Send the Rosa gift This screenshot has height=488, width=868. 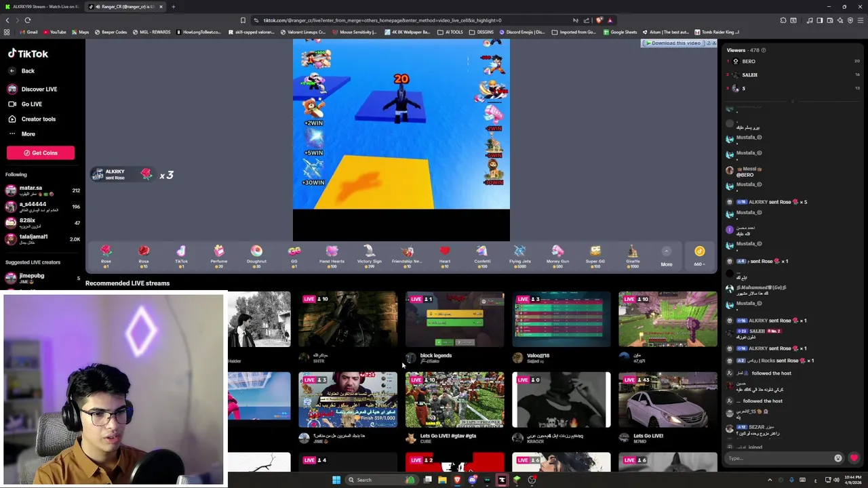[144, 256]
